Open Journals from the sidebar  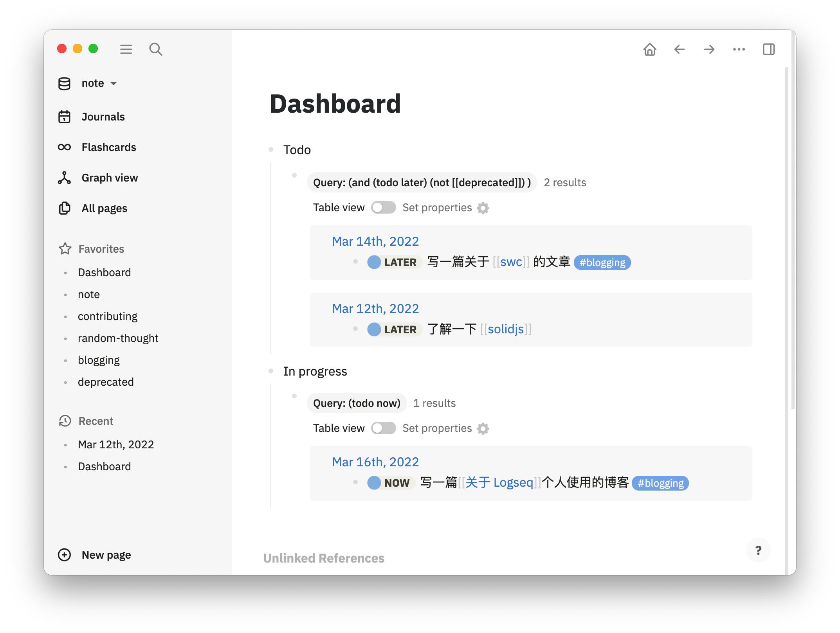click(x=103, y=117)
